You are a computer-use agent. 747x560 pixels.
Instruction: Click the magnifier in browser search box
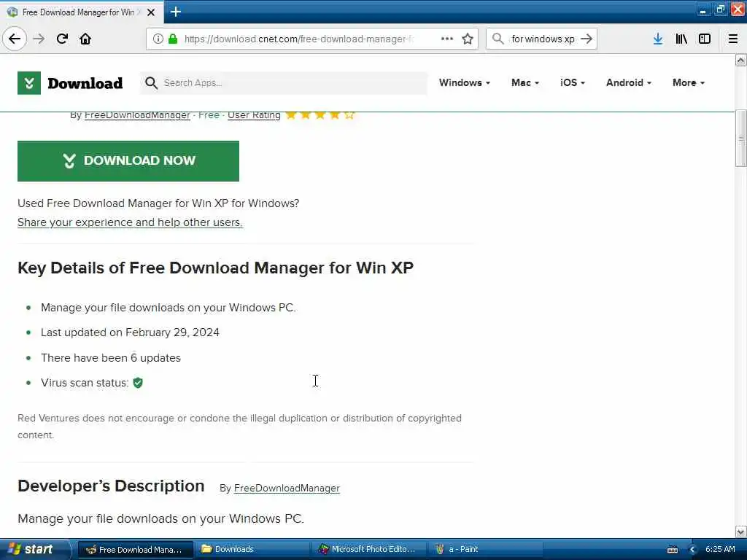(x=498, y=39)
